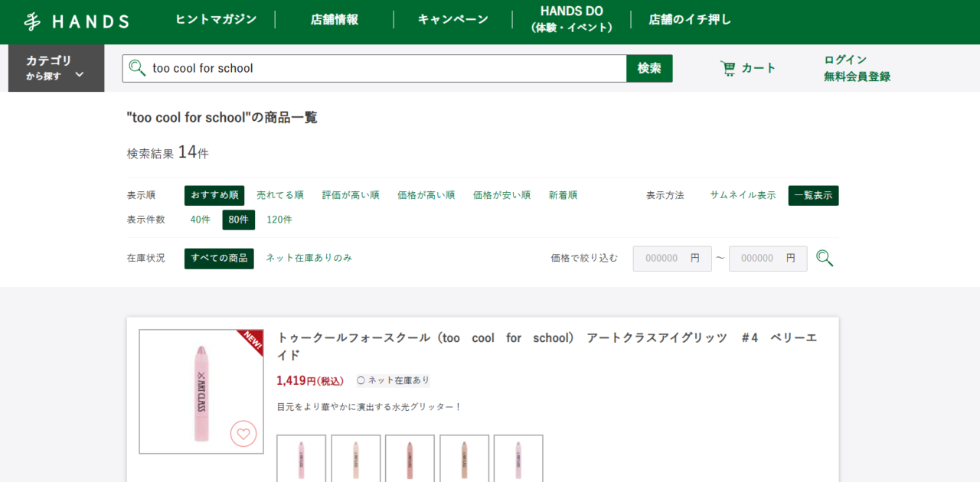Open 店舗情報 menu
Image resolution: width=980 pixels, height=482 pixels.
pyautogui.click(x=335, y=20)
